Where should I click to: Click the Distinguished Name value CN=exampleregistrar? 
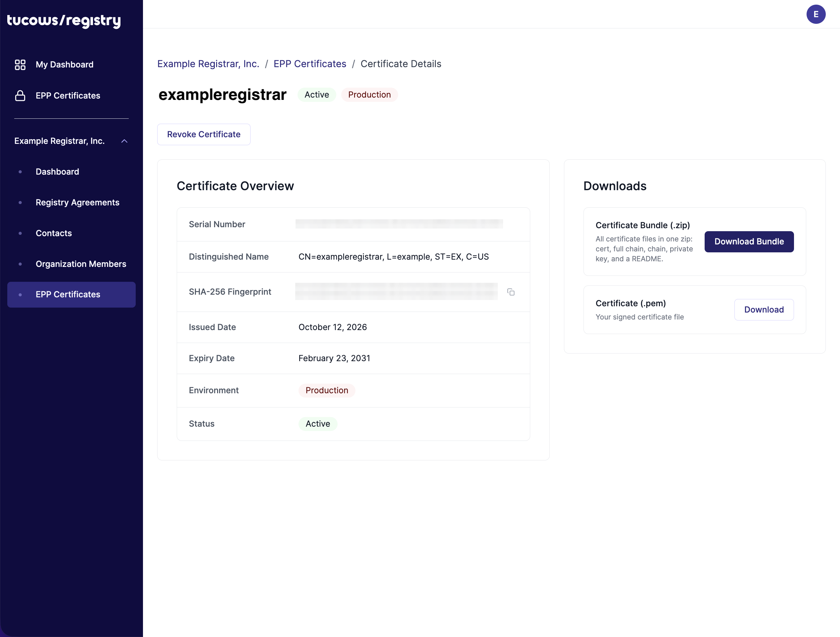[x=394, y=257]
